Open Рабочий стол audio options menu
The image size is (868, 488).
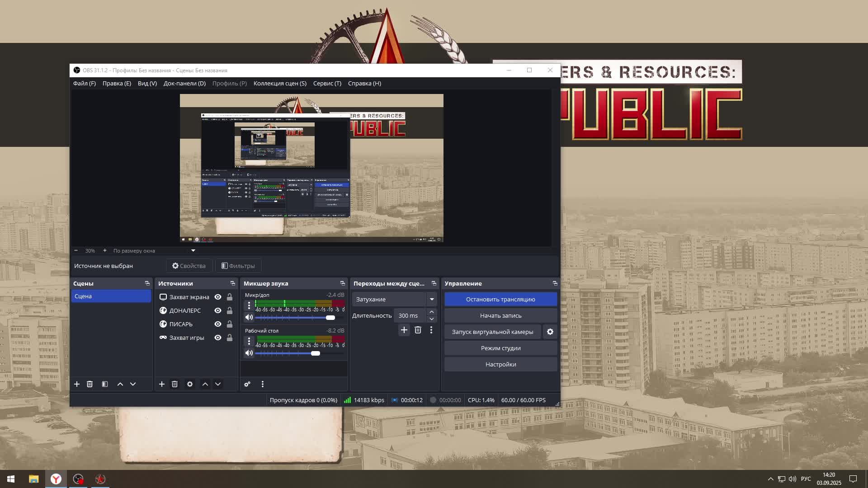coord(249,341)
